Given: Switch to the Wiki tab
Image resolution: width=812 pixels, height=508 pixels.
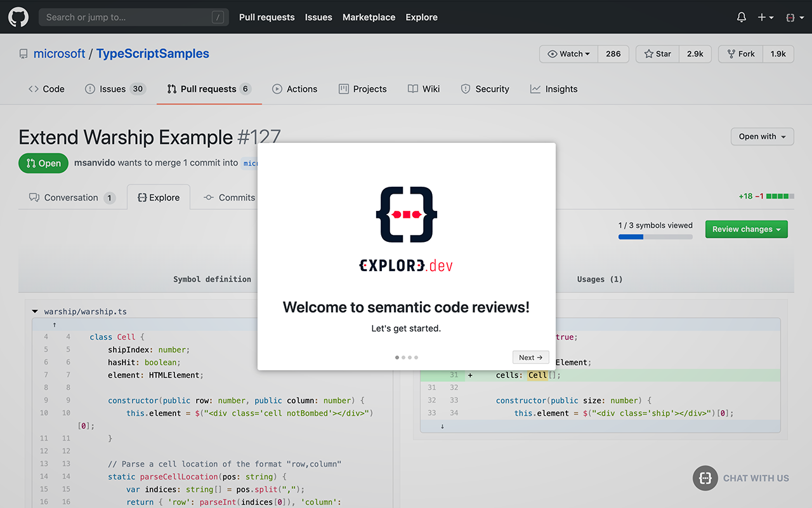Looking at the screenshot, I should 424,89.
